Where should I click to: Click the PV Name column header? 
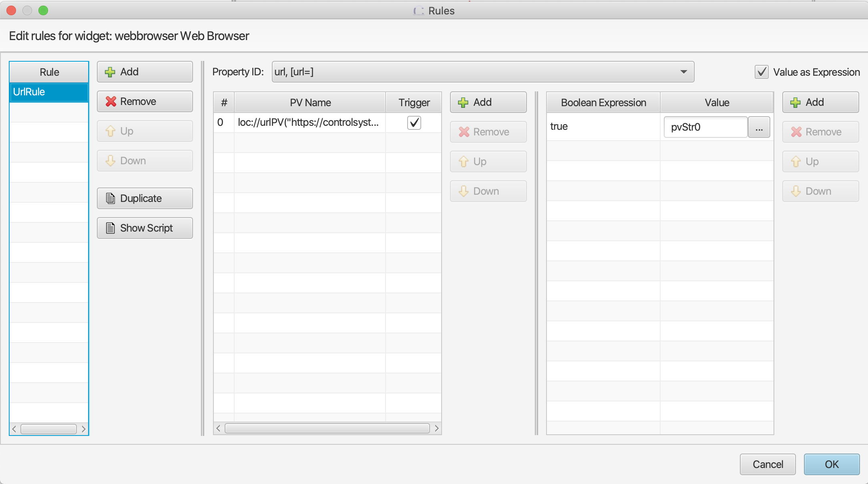tap(310, 103)
